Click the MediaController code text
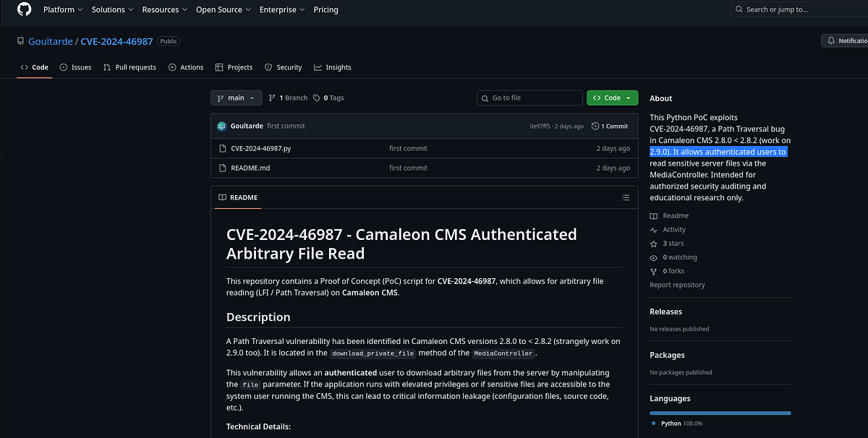This screenshot has width=868, height=438. pyautogui.click(x=503, y=353)
